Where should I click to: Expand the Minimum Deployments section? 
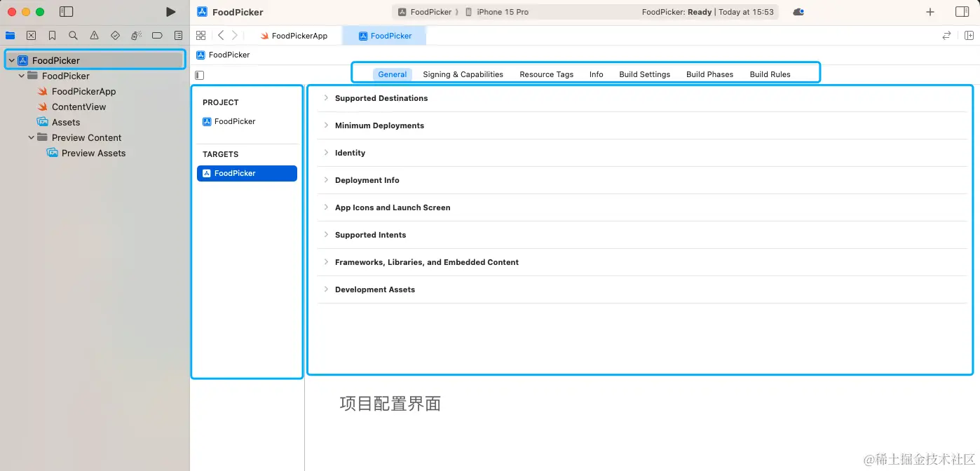[326, 125]
